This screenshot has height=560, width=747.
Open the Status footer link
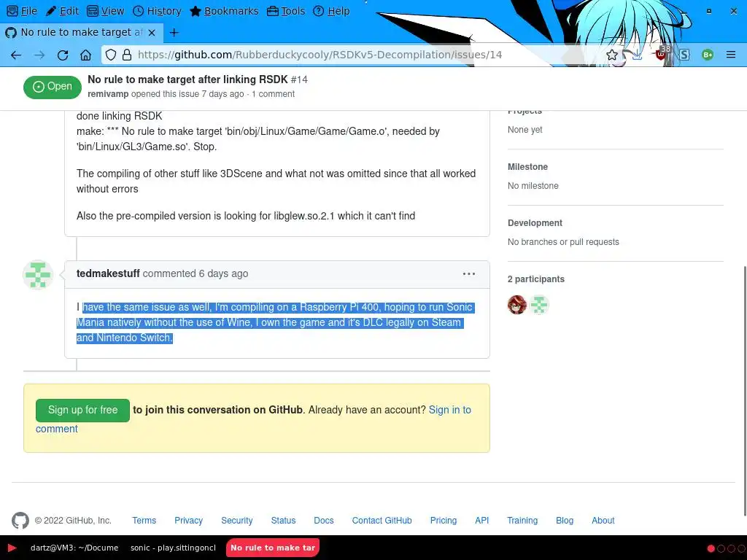284,521
